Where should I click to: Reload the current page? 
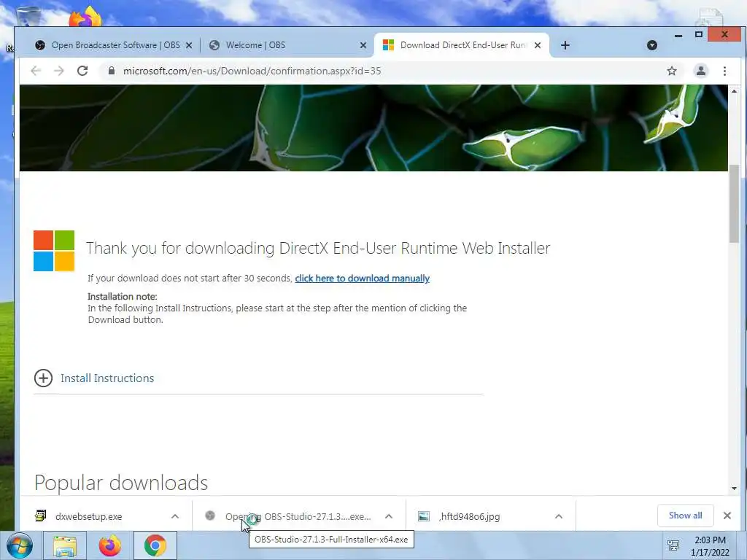tap(82, 71)
